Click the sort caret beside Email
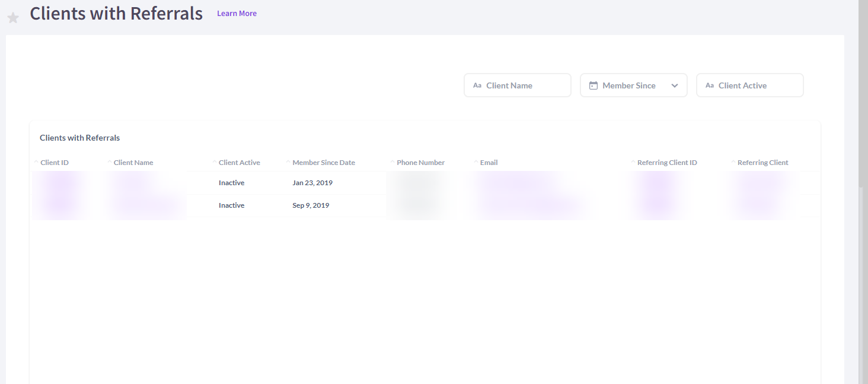 (x=476, y=161)
